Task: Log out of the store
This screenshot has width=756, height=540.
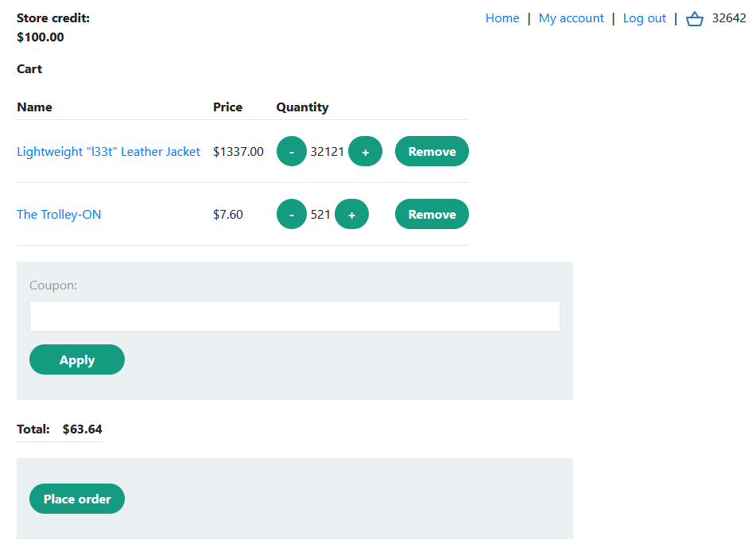Action: 644,18
